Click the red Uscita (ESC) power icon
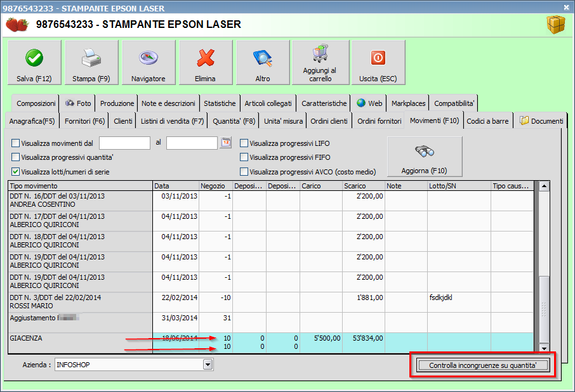The width and height of the screenshot is (575, 392). (x=378, y=58)
